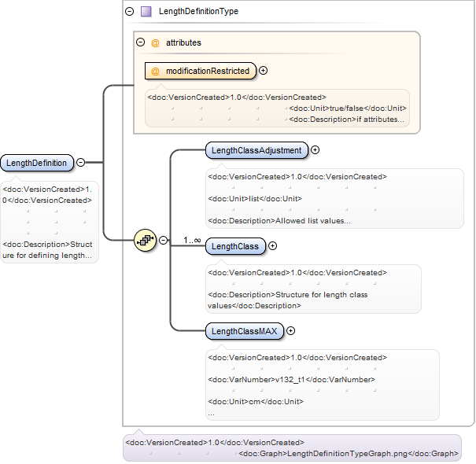Click 'Structure for length class values' description
Screen dimensions: 476x464
[x=287, y=300]
